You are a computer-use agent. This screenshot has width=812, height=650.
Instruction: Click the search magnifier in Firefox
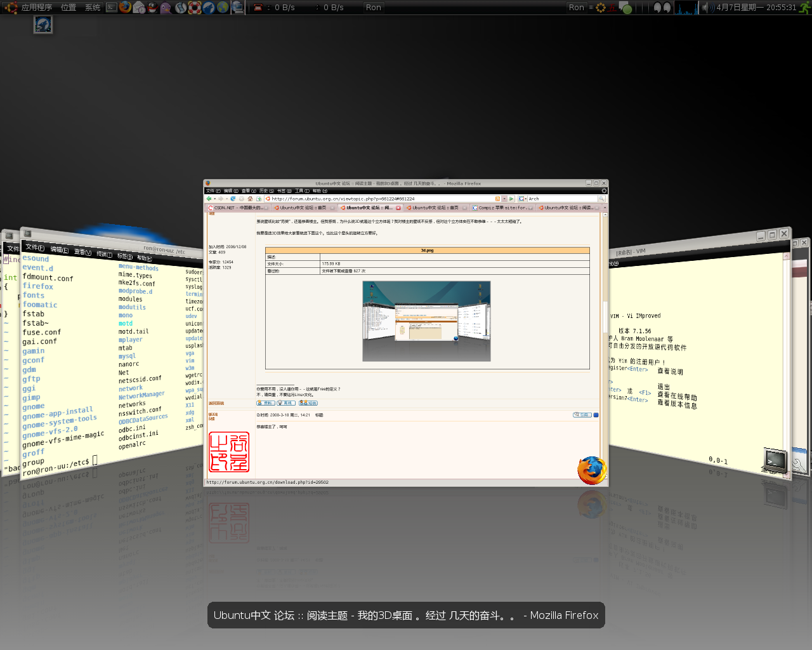tap(601, 199)
